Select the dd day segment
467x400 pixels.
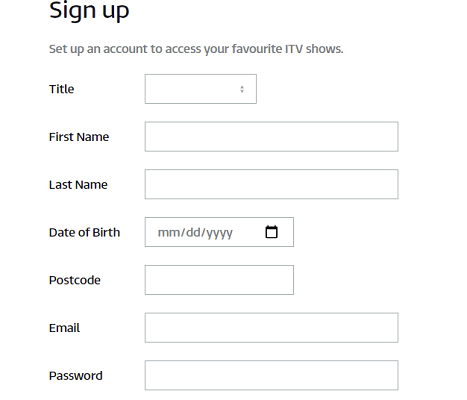coord(193,232)
